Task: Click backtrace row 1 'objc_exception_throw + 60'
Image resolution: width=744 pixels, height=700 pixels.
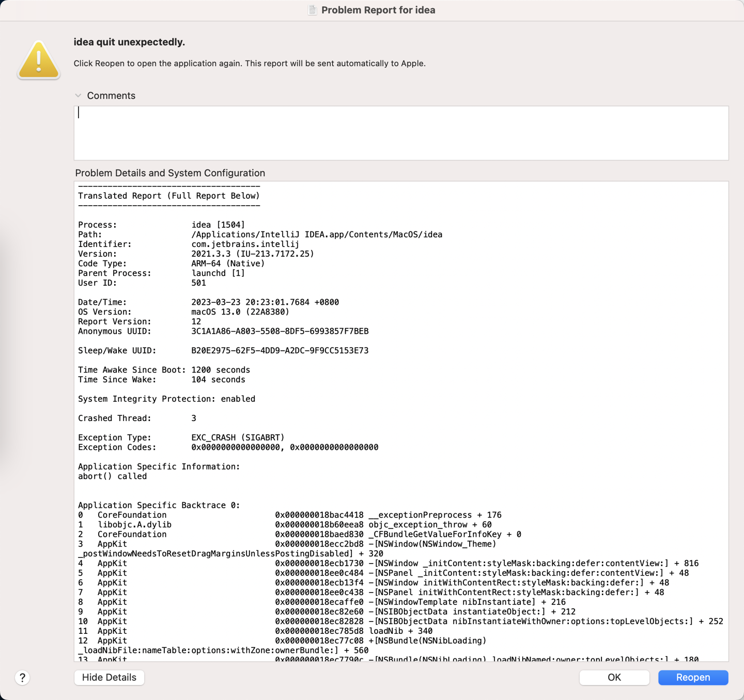Action: 285,525
